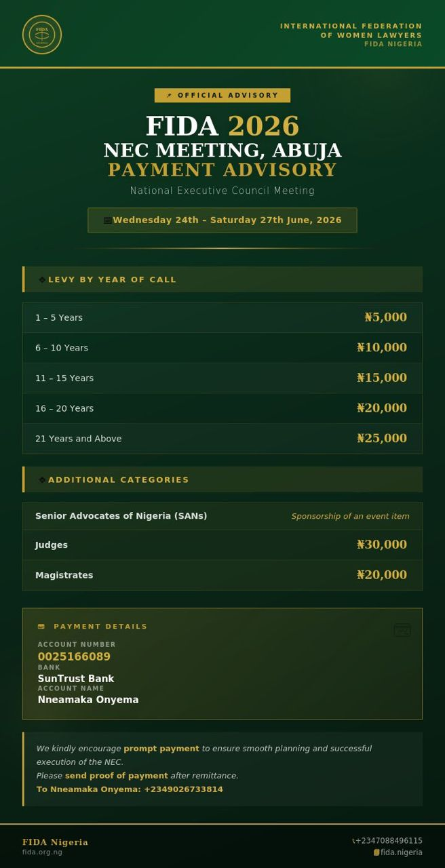The height and width of the screenshot is (868, 445).
Task: Click the Senior Advocates of Nigeria row
Action: tap(222, 516)
